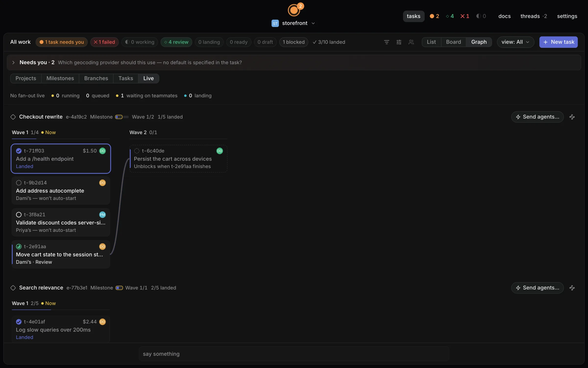Switch to the List view
This screenshot has height=368, width=588.
pyautogui.click(x=431, y=42)
